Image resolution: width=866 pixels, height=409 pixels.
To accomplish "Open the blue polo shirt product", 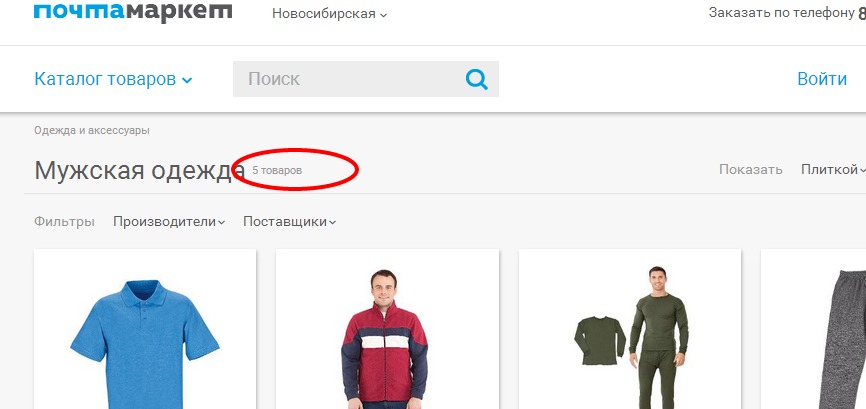I will [145, 329].
